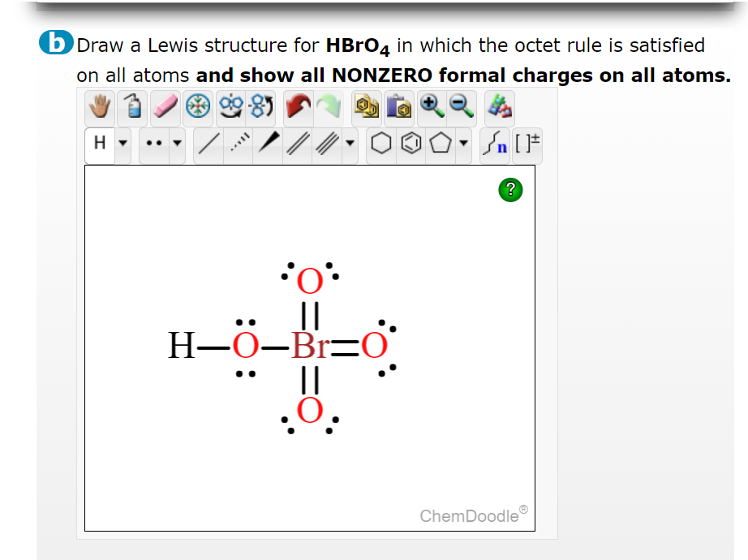Zoom in on the drawing canvas
This screenshot has width=748, height=560.
[x=431, y=107]
